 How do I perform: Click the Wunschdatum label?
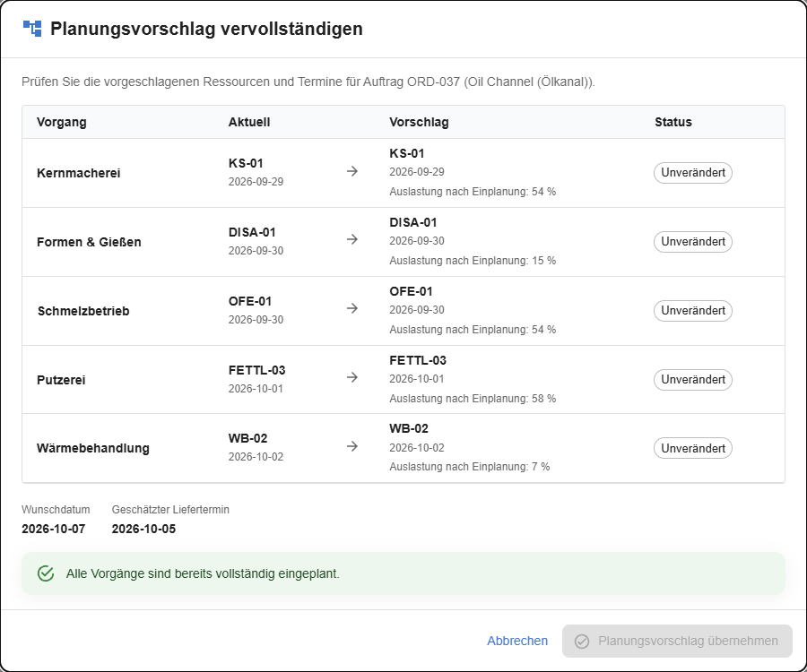[56, 510]
